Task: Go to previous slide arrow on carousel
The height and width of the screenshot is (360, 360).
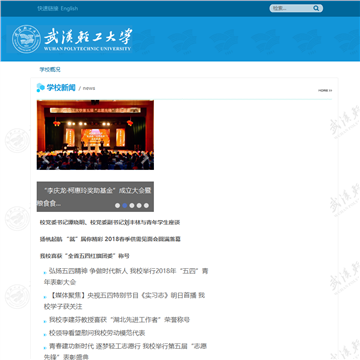Action: [45, 159]
